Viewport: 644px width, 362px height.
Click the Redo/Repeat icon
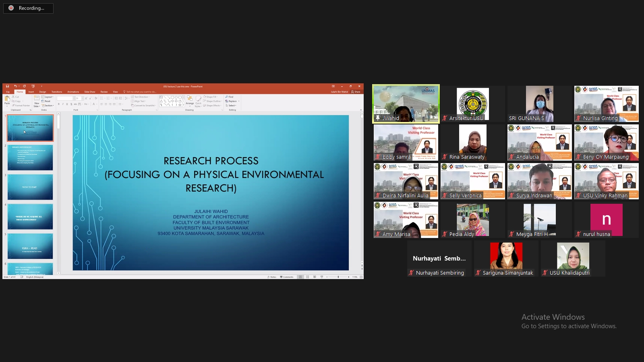(24, 86)
